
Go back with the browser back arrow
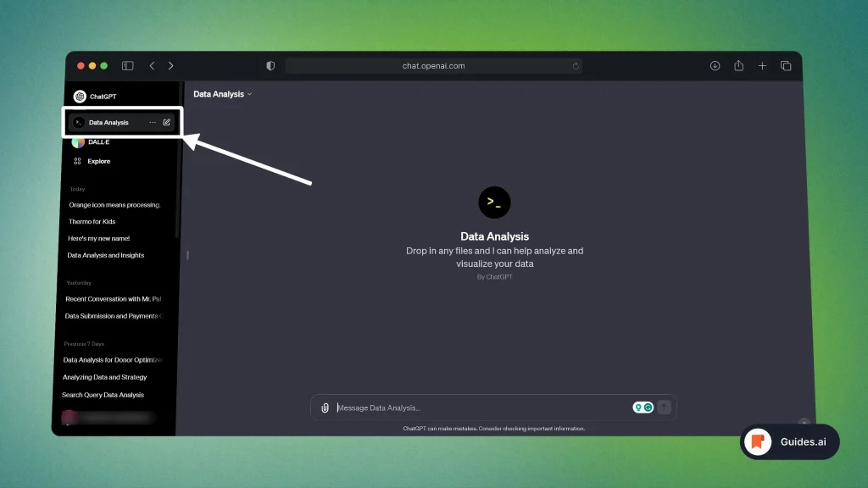coord(152,66)
